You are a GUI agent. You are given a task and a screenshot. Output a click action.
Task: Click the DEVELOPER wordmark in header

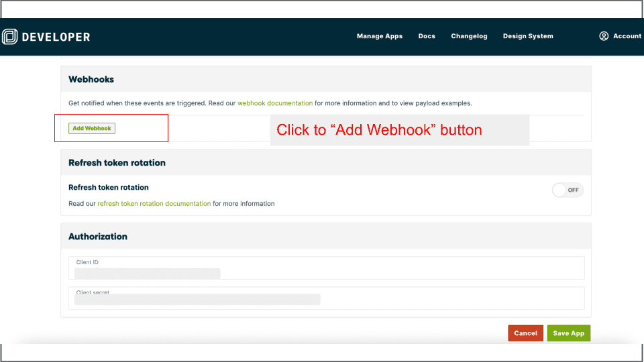coord(56,37)
